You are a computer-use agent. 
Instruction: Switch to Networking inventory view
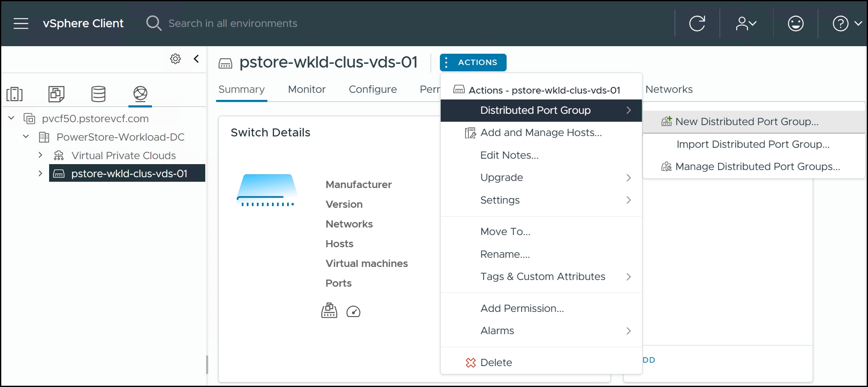pyautogui.click(x=140, y=94)
